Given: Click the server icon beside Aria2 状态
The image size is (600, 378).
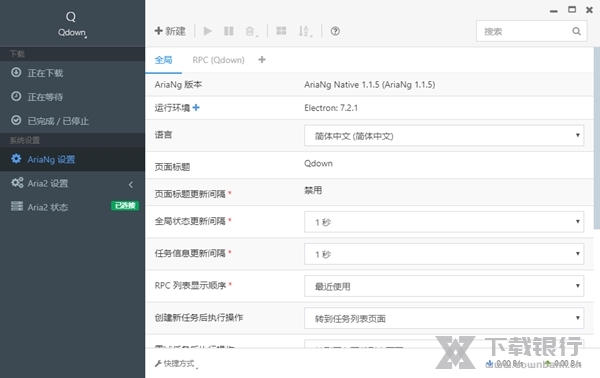Looking at the screenshot, I should pyautogui.click(x=17, y=206).
